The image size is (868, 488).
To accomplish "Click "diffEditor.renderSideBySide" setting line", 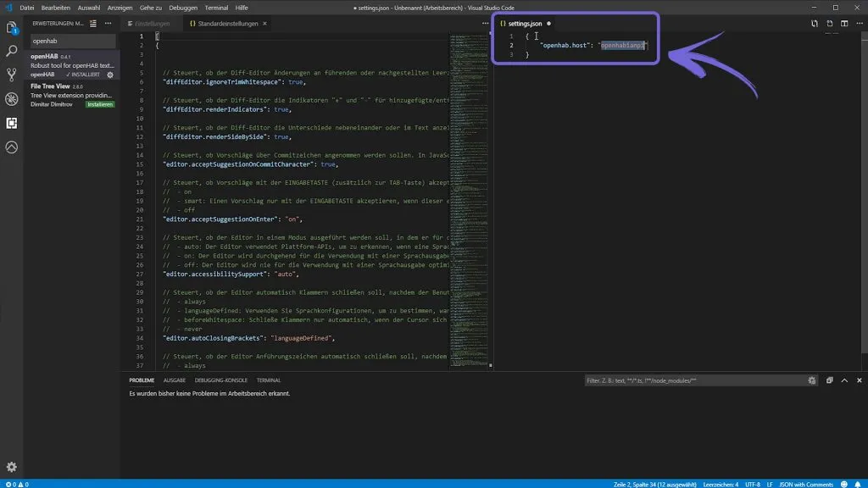I will coord(227,136).
